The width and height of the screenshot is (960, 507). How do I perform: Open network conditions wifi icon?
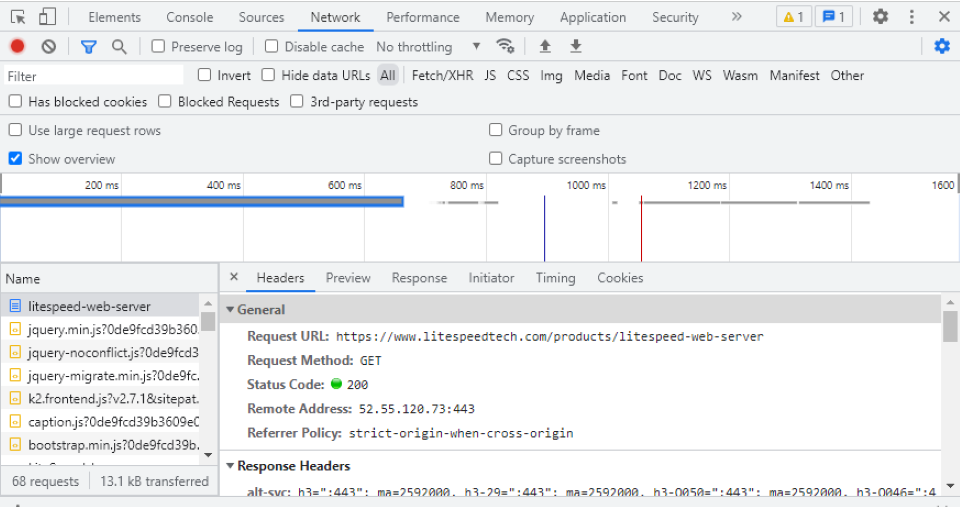(506, 47)
